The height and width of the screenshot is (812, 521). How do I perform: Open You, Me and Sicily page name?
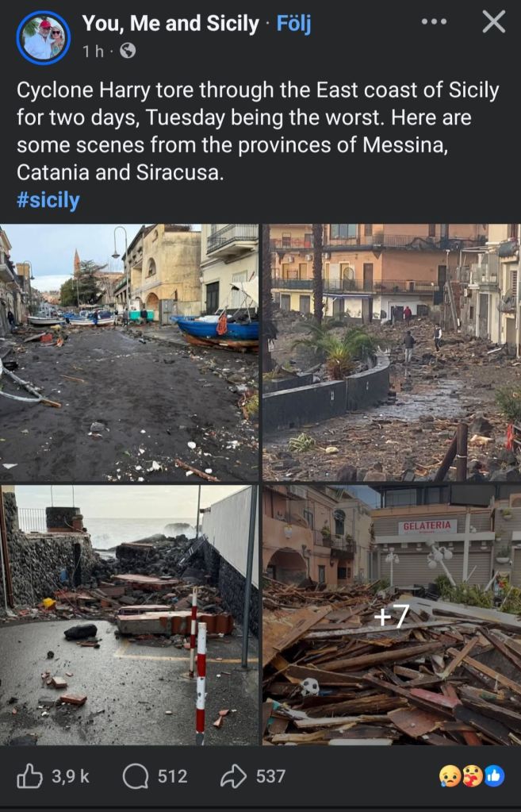click(x=170, y=23)
